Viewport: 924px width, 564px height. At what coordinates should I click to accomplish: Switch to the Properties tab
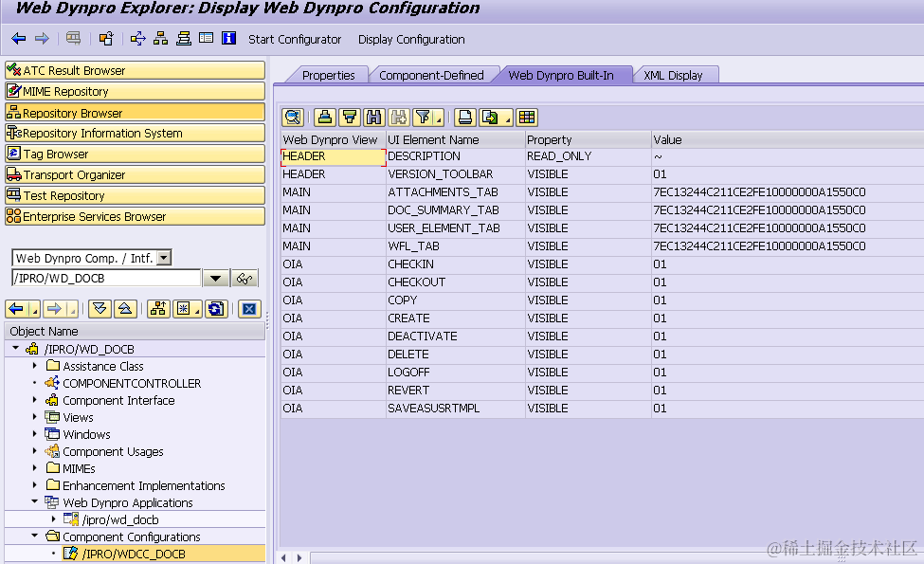point(328,76)
